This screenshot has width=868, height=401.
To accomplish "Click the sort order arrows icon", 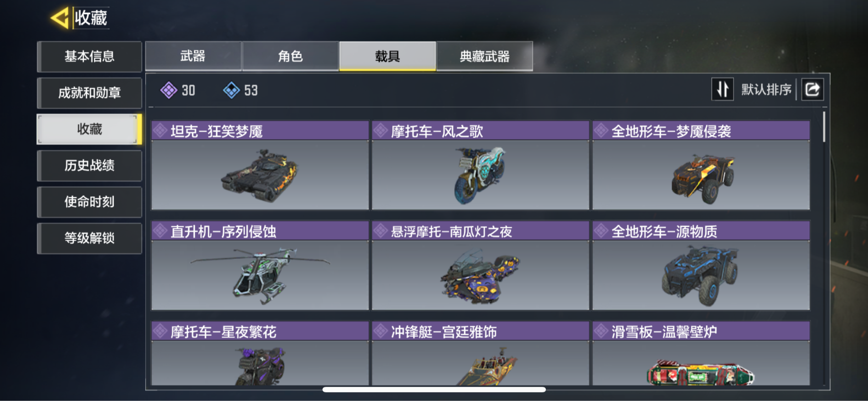I will (x=722, y=89).
